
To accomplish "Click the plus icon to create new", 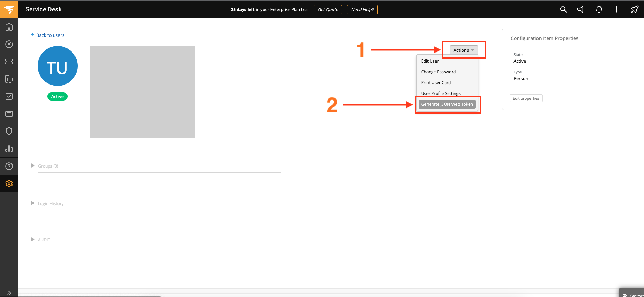I will 616,9.
